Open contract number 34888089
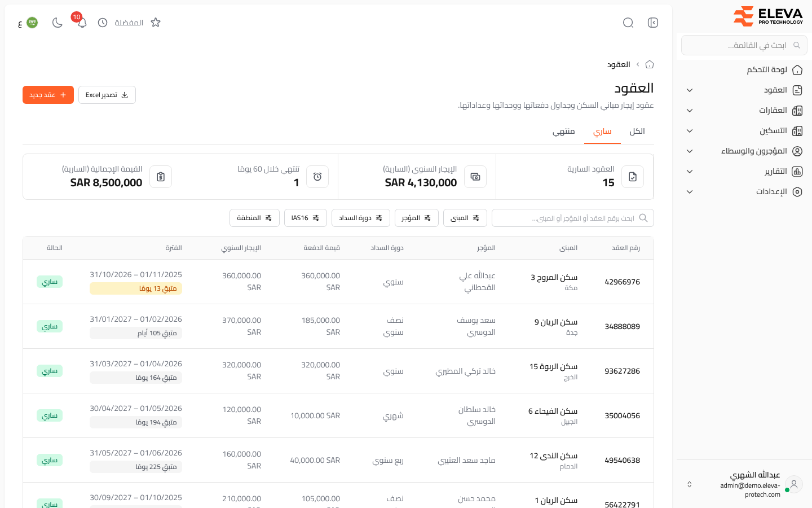 622,326
